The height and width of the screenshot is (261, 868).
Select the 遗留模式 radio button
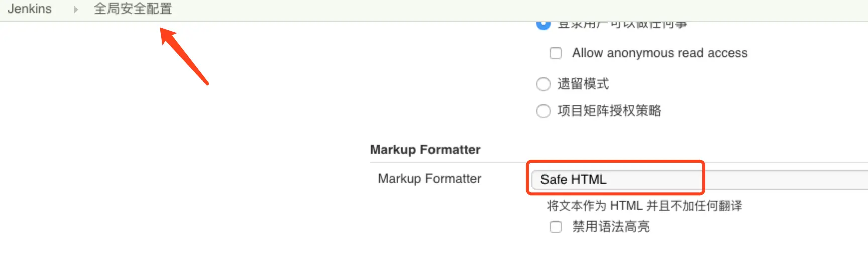tap(544, 84)
